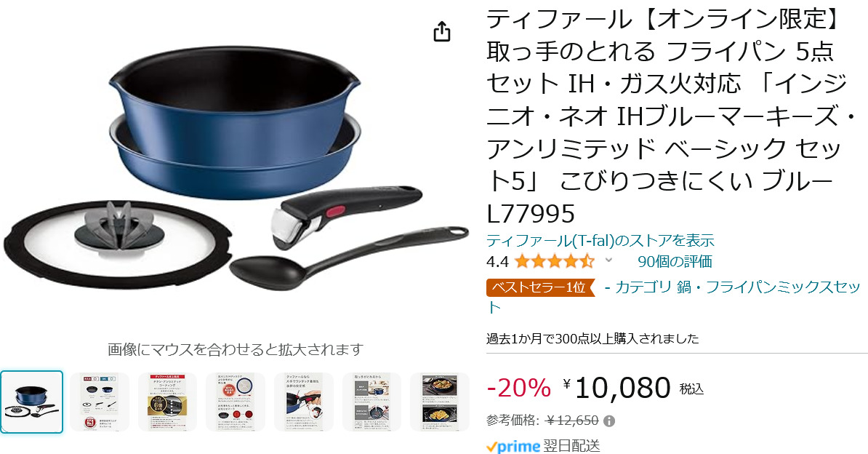Click the ¥10,080 price
The image size is (868, 454).
(x=616, y=388)
